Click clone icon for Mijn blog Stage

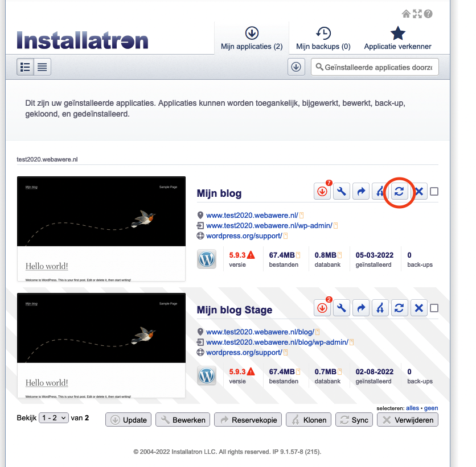coord(380,308)
